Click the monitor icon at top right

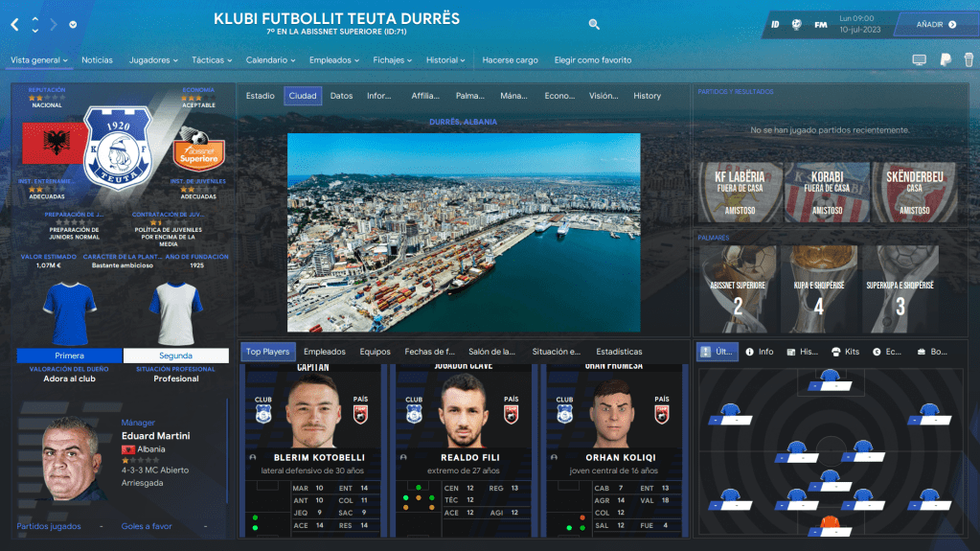920,60
